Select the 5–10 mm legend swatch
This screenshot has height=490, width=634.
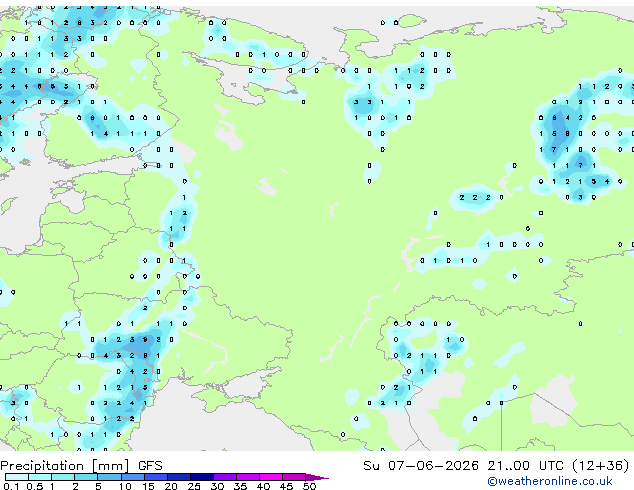[109, 477]
